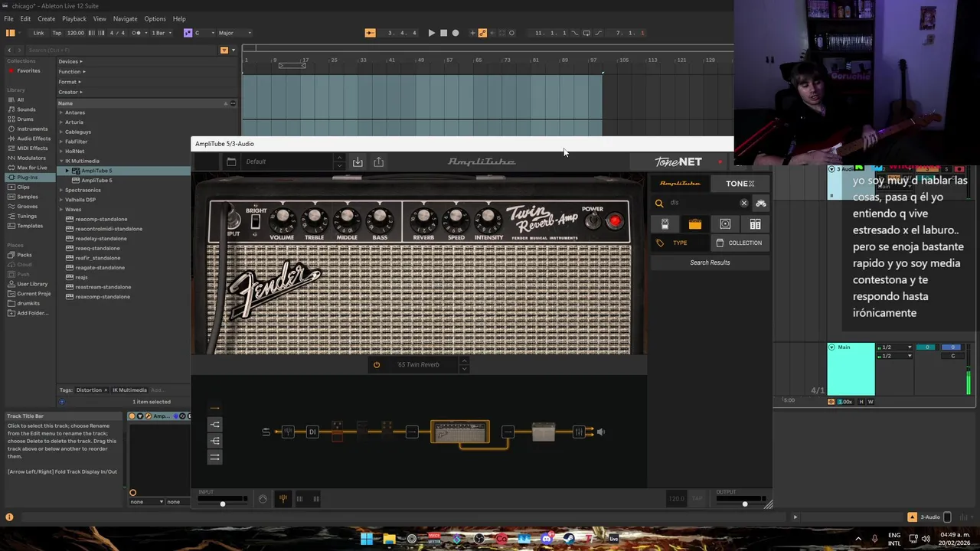980x551 pixels.
Task: Toggle the Follow playback button in Ableton
Action: tap(370, 33)
